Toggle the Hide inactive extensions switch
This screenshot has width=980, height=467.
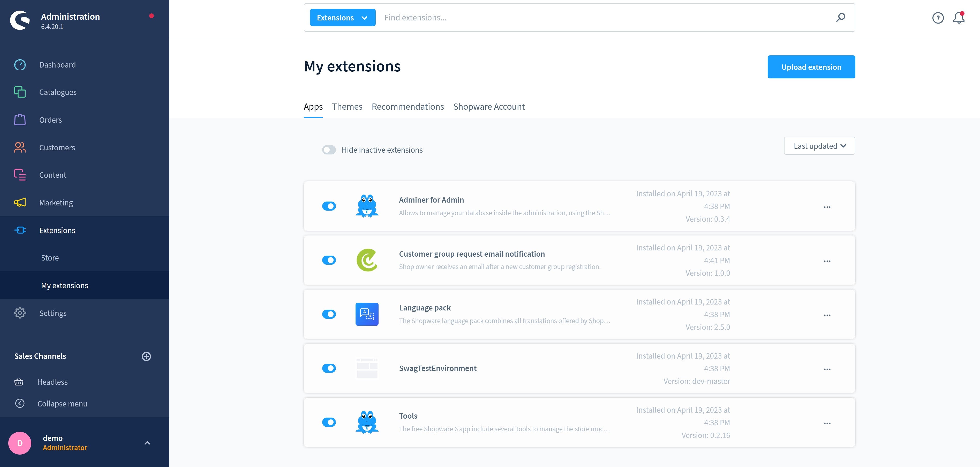click(x=328, y=150)
